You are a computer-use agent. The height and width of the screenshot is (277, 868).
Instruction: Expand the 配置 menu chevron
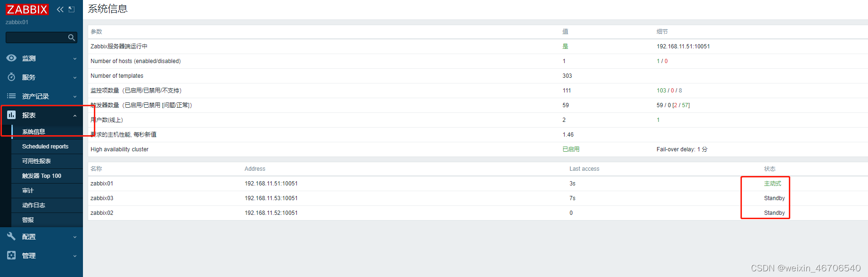[x=75, y=237]
